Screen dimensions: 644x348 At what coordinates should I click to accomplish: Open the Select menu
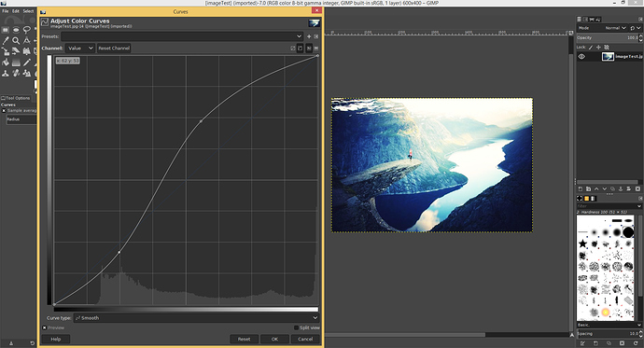pos(28,11)
